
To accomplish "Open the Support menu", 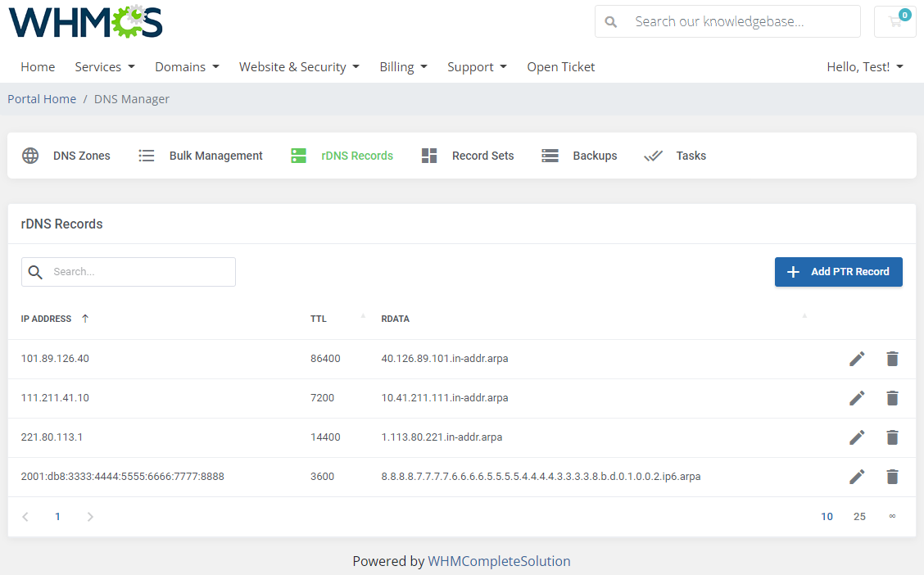I will pyautogui.click(x=477, y=66).
